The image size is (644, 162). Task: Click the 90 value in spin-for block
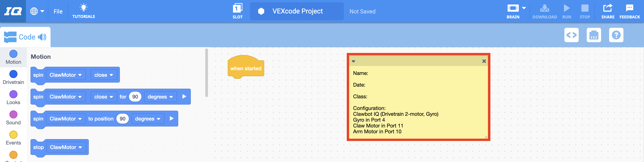click(x=135, y=97)
